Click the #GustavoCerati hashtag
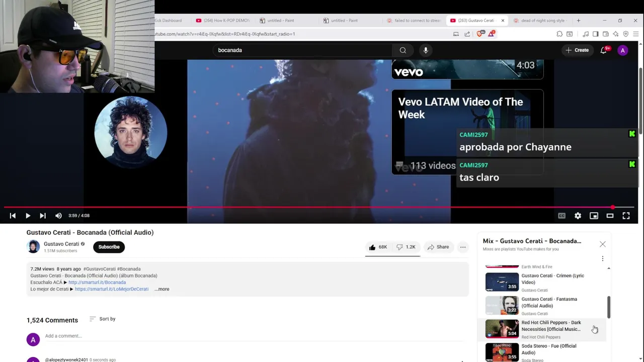This screenshot has width=644, height=362. [99, 269]
